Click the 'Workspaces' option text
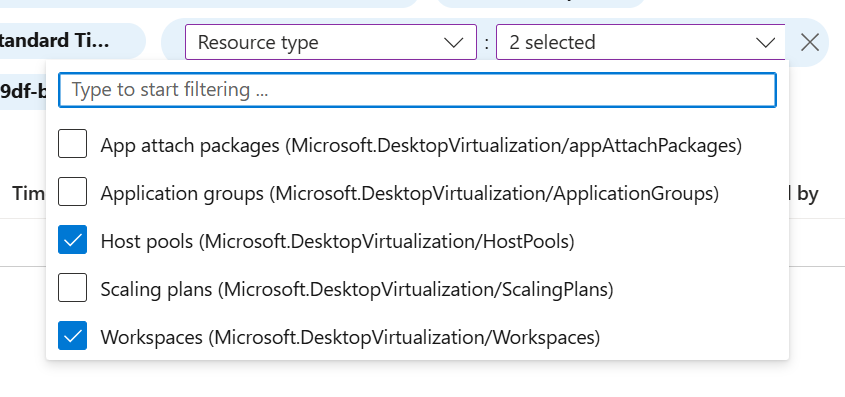Viewport: 845px width, 397px height. coord(350,337)
